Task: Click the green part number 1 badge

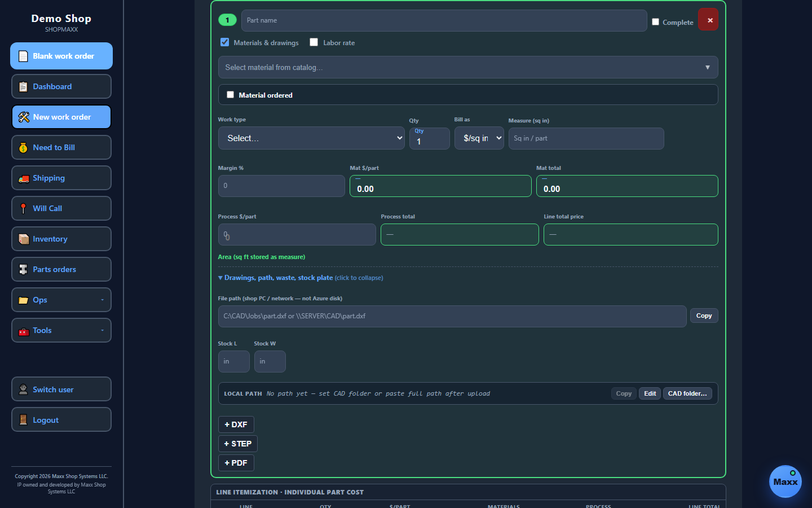Action: coord(227,20)
